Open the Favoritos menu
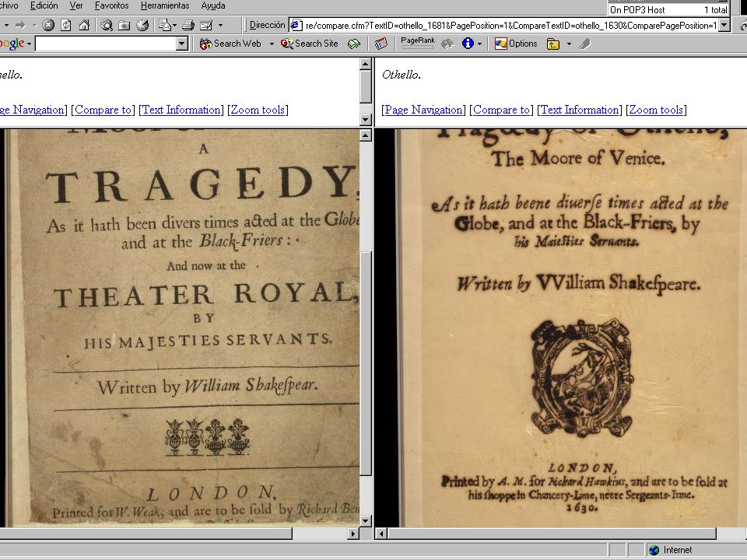This screenshot has height=560, width=747. click(112, 5)
